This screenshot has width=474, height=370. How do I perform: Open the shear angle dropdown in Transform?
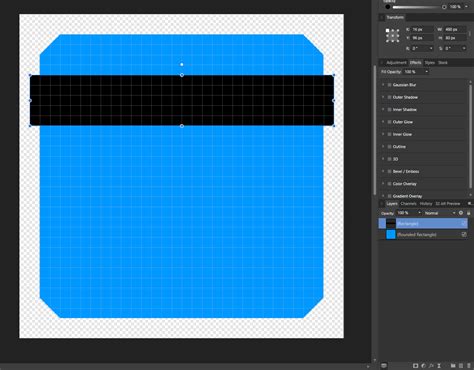(x=464, y=49)
